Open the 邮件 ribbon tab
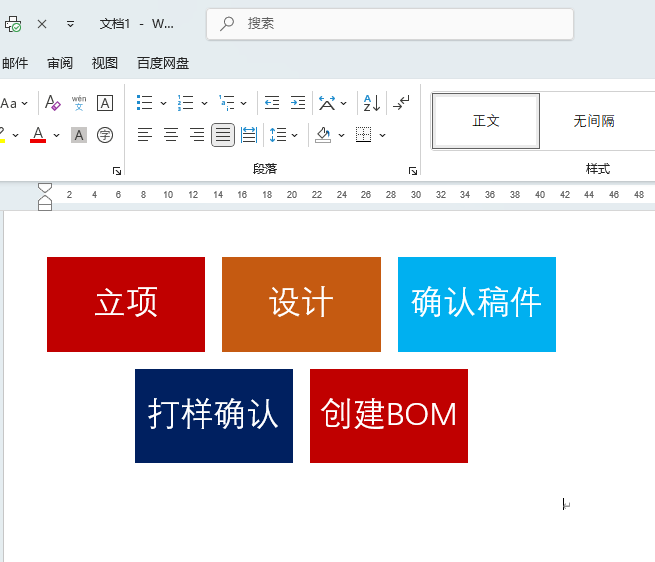This screenshot has height=562, width=655. [x=15, y=63]
